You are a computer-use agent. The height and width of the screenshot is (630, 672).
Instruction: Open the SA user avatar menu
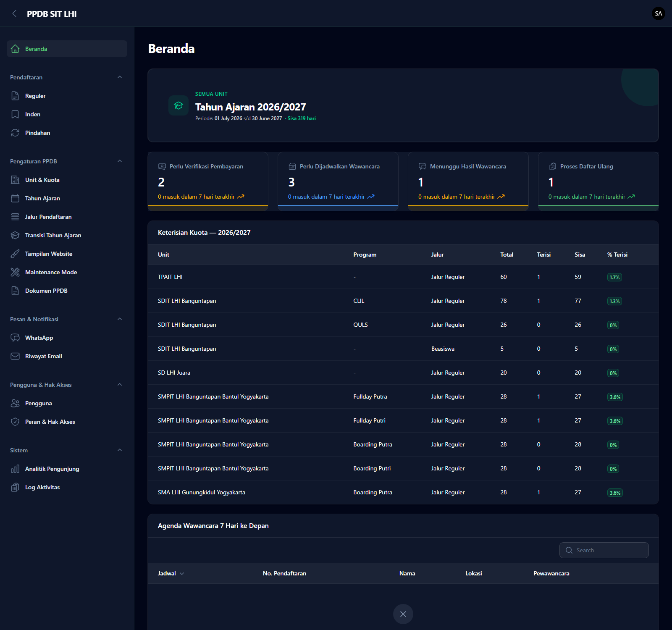point(658,13)
